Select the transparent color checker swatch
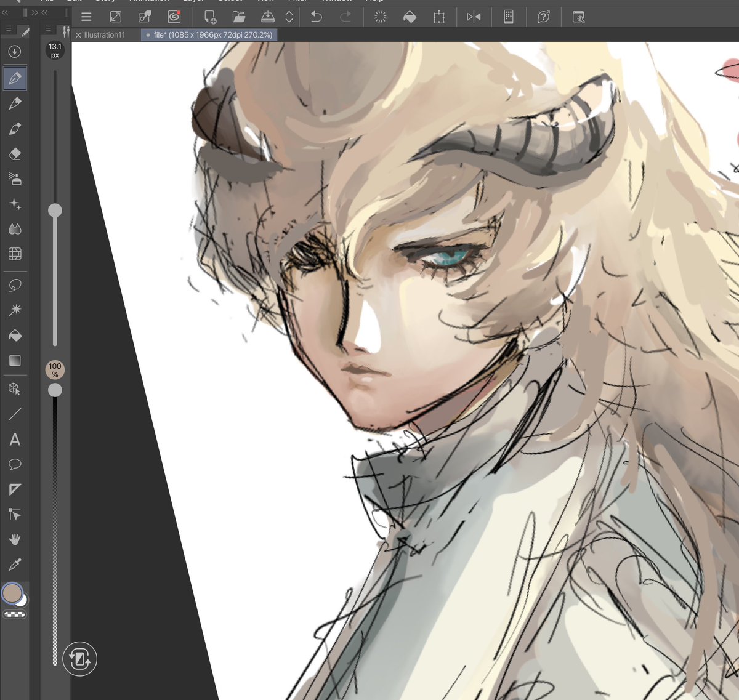The height and width of the screenshot is (700, 739). coord(15,614)
